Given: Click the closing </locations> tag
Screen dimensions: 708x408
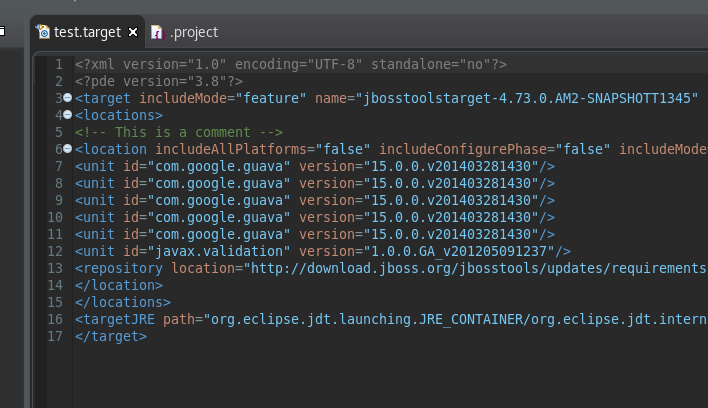Looking at the screenshot, I should (x=123, y=302).
